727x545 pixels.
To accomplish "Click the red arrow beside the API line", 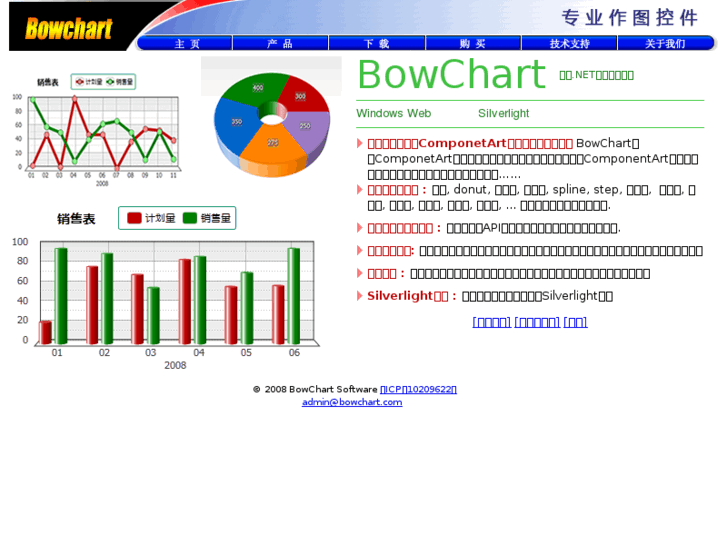I will click(359, 227).
